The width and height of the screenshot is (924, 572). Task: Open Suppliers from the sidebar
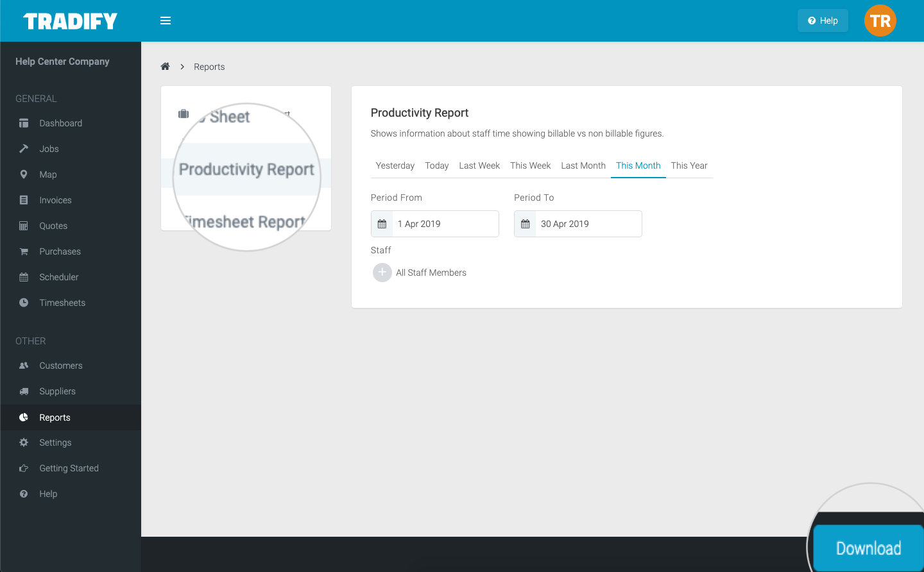(x=71, y=391)
